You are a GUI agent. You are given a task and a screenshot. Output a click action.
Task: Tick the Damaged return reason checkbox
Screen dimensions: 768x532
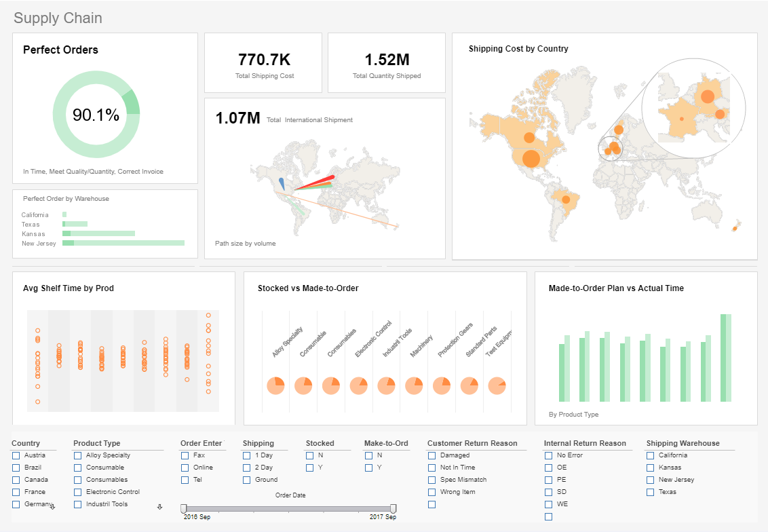click(432, 455)
